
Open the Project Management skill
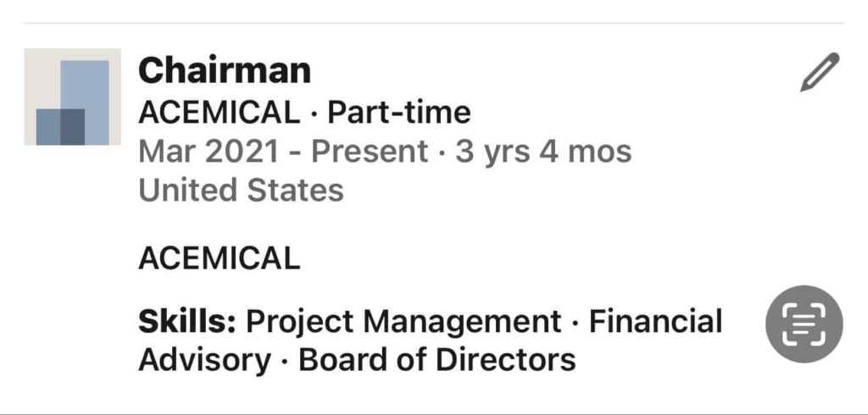[x=403, y=322]
